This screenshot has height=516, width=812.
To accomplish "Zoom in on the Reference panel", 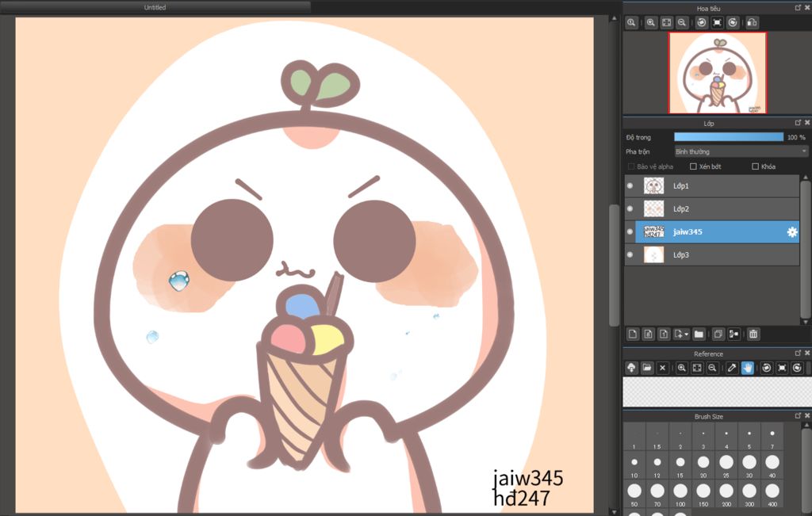I will point(681,368).
